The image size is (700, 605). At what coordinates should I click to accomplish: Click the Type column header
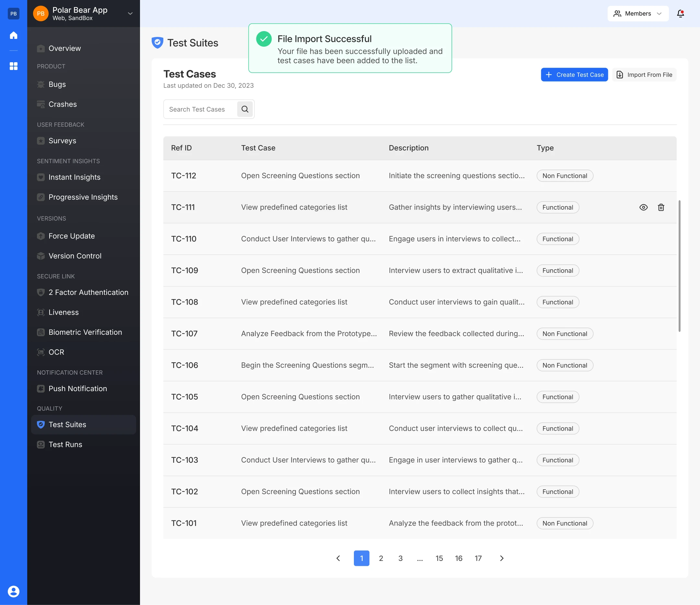point(545,148)
